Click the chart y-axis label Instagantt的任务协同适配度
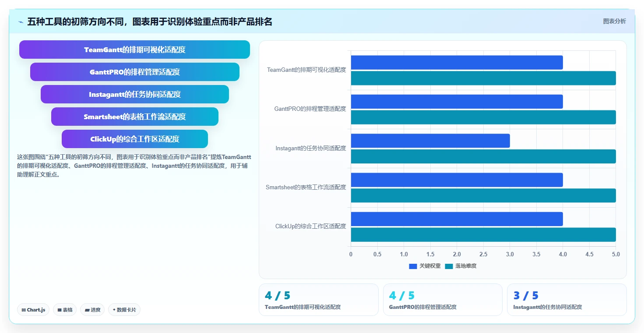The height and width of the screenshot is (333, 644). tap(311, 148)
